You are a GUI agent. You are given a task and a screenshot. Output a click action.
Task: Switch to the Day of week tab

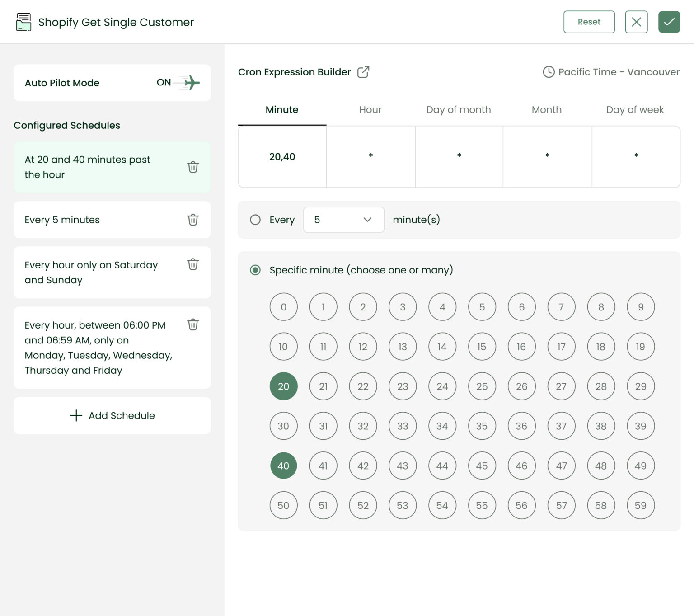point(635,109)
